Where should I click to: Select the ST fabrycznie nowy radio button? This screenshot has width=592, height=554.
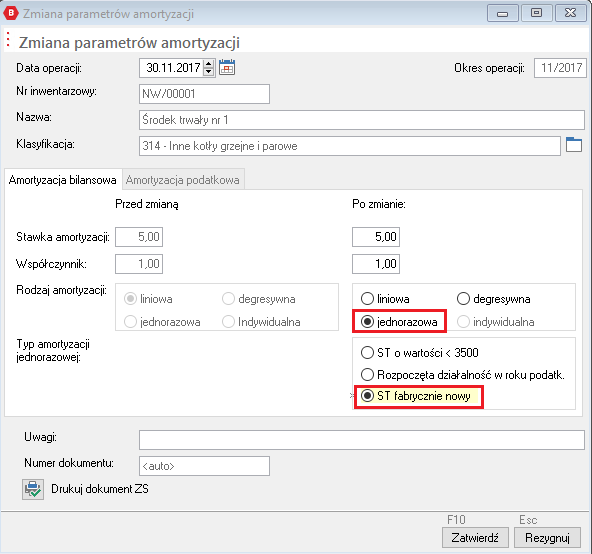(x=367, y=396)
